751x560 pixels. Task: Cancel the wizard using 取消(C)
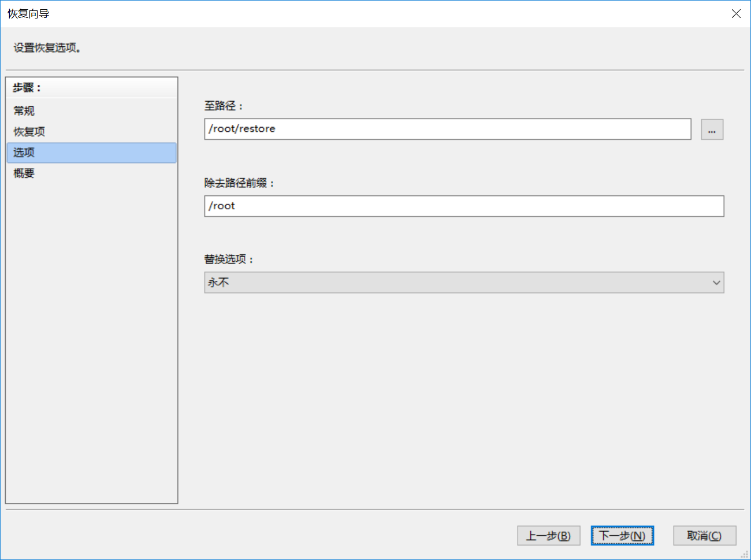tap(704, 536)
